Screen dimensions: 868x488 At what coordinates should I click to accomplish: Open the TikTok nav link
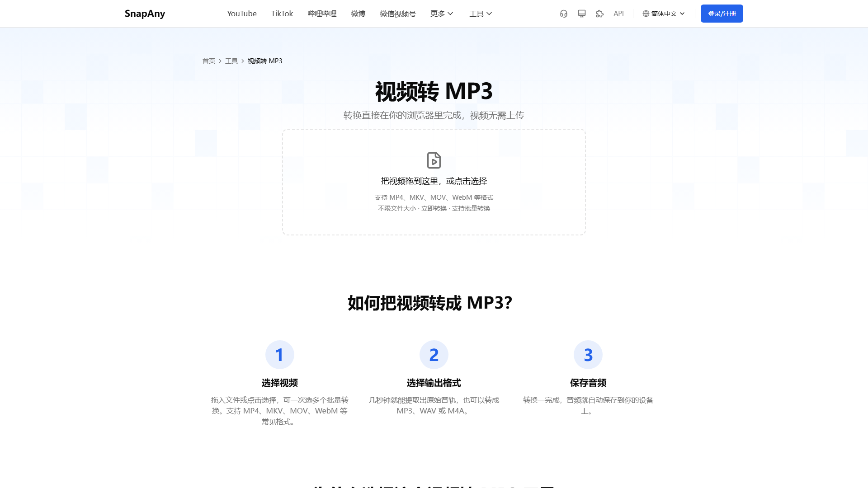282,14
